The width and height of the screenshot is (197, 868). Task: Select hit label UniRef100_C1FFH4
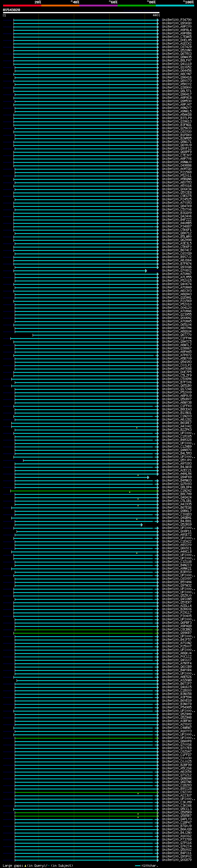[177, 338]
